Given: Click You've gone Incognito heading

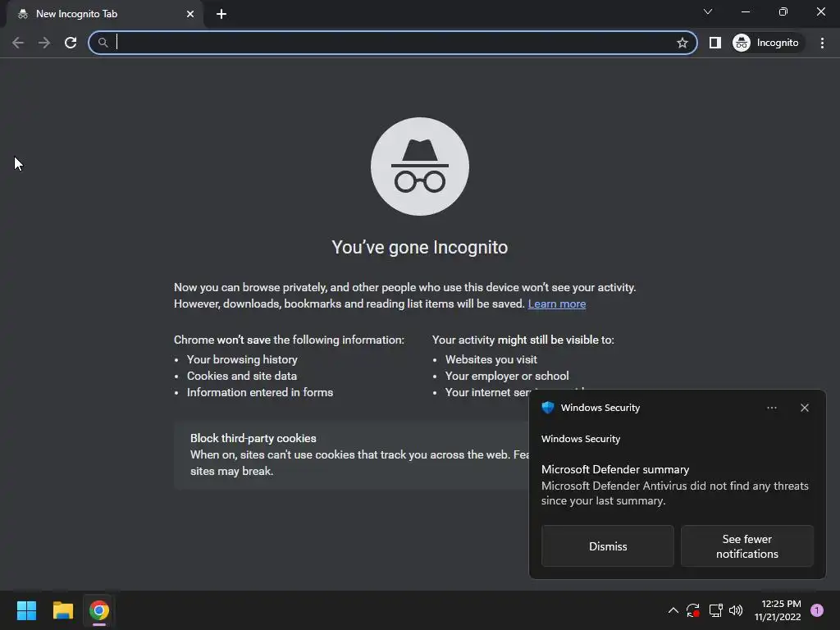Looking at the screenshot, I should (419, 248).
